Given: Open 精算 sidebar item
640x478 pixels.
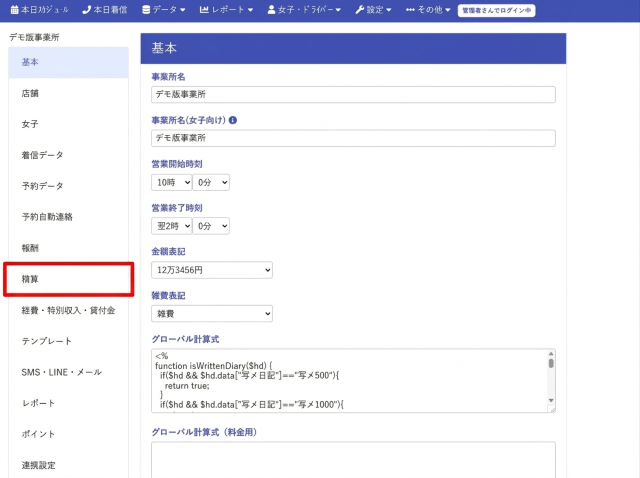Looking at the screenshot, I should click(x=68, y=279).
